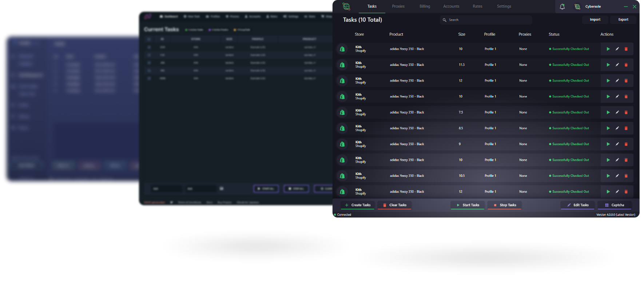644x287 pixels.
Task: Click the Cybersole logo at top left
Action: coord(346,6)
